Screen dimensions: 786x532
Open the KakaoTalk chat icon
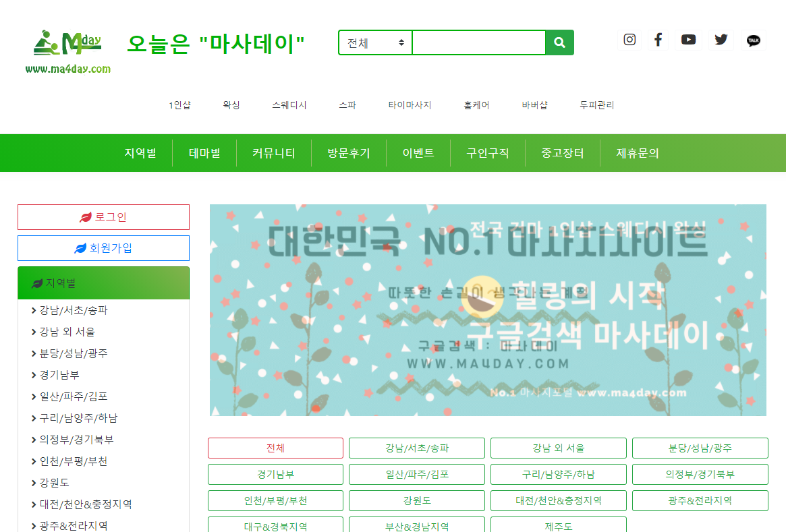[x=753, y=40]
